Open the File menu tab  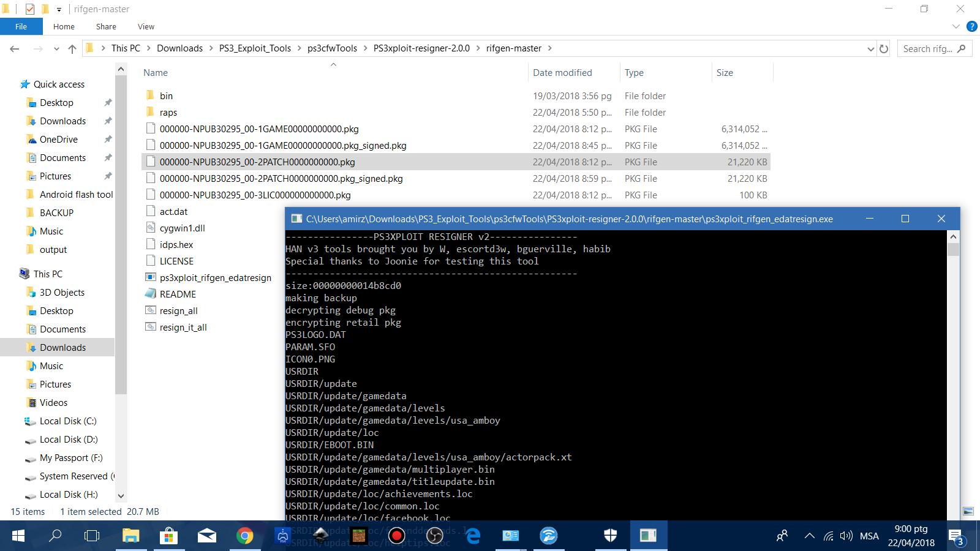[21, 26]
